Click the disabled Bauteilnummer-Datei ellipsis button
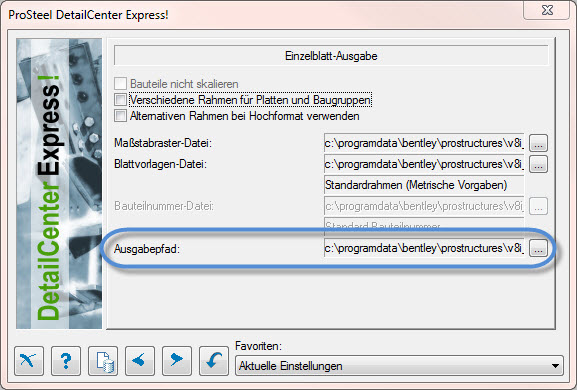The width and height of the screenshot is (577, 390). (x=538, y=206)
